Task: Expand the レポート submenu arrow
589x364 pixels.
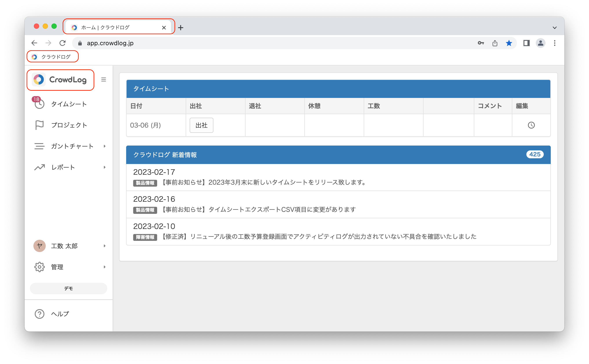Action: pyautogui.click(x=105, y=167)
